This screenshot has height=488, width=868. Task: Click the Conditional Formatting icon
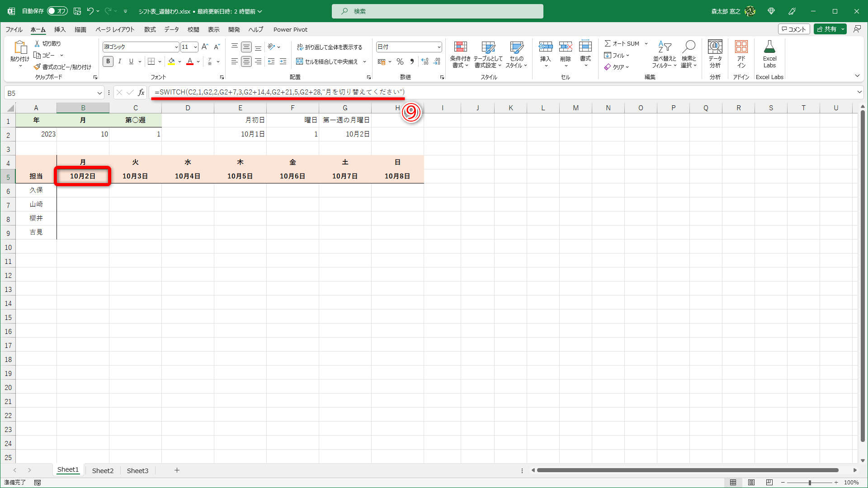460,47
